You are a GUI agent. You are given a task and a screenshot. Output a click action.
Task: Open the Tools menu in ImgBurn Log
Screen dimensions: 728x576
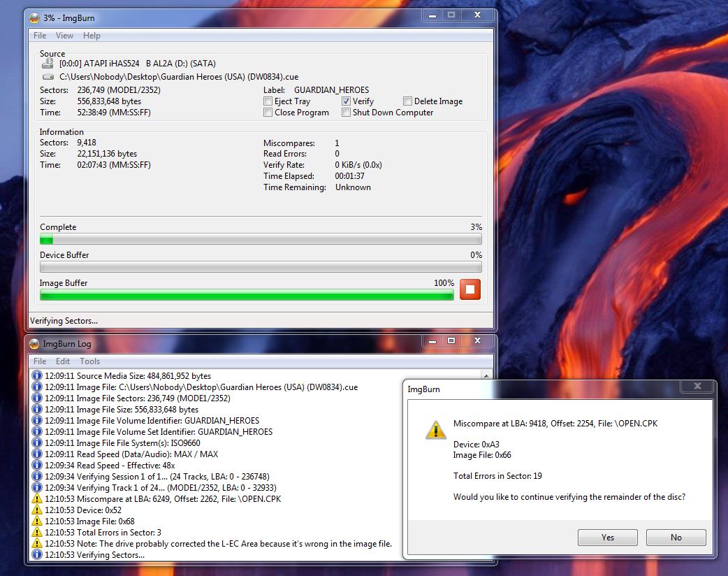89,361
